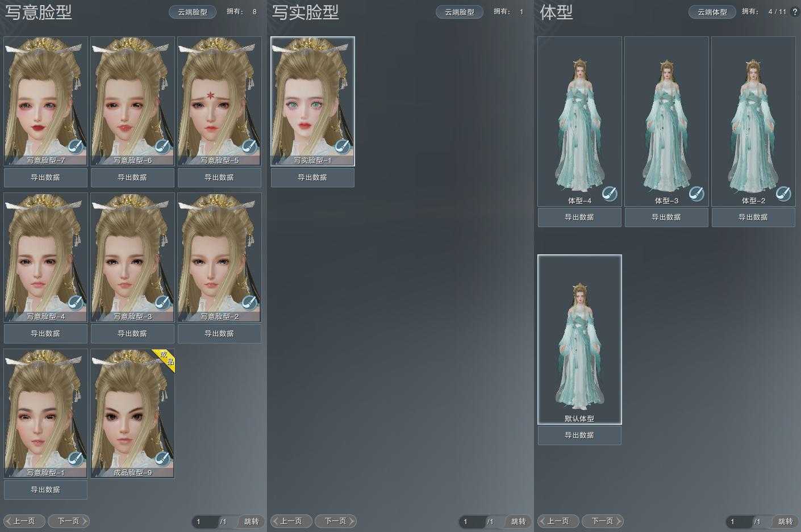Image resolution: width=801 pixels, height=532 pixels.
Task: Click brush edit icon on 体型-3
Action: [696, 194]
